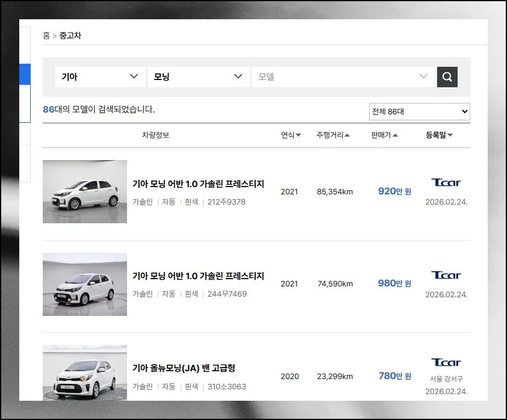Click thumbnail of car 310소3063
This screenshot has height=420, width=507.
(85, 372)
